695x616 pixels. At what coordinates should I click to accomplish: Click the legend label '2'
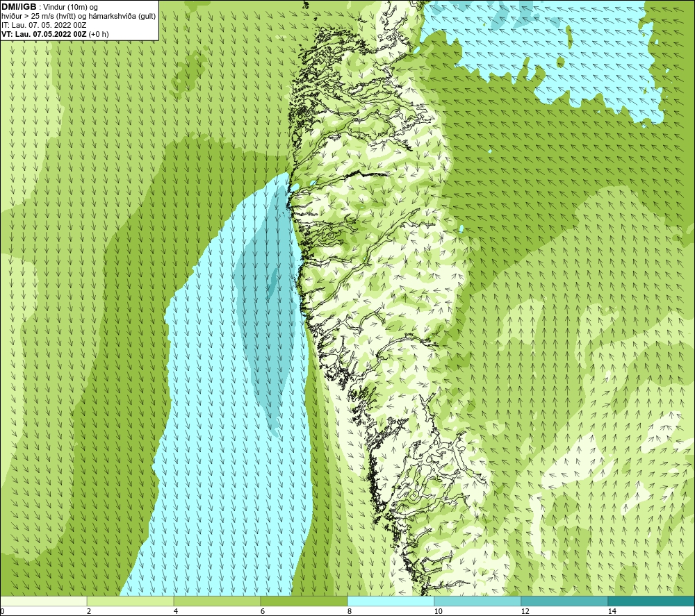(89, 612)
